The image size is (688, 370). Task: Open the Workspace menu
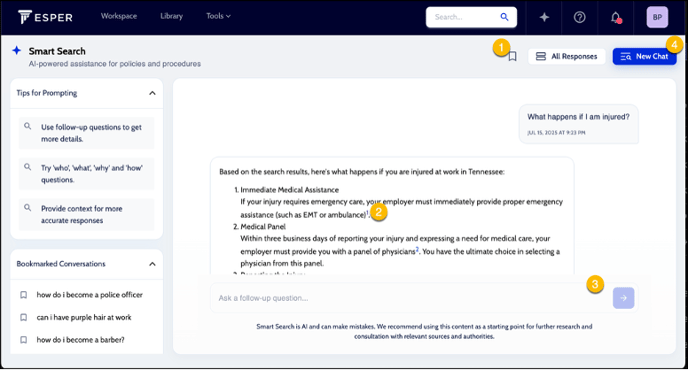point(119,16)
